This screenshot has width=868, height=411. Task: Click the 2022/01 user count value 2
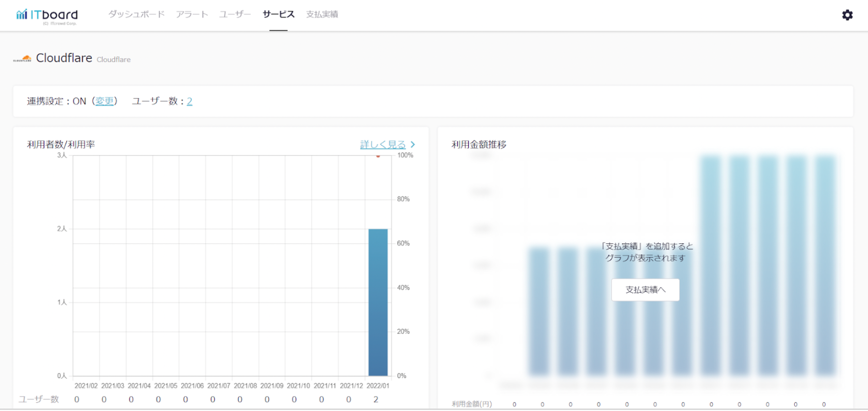376,399
